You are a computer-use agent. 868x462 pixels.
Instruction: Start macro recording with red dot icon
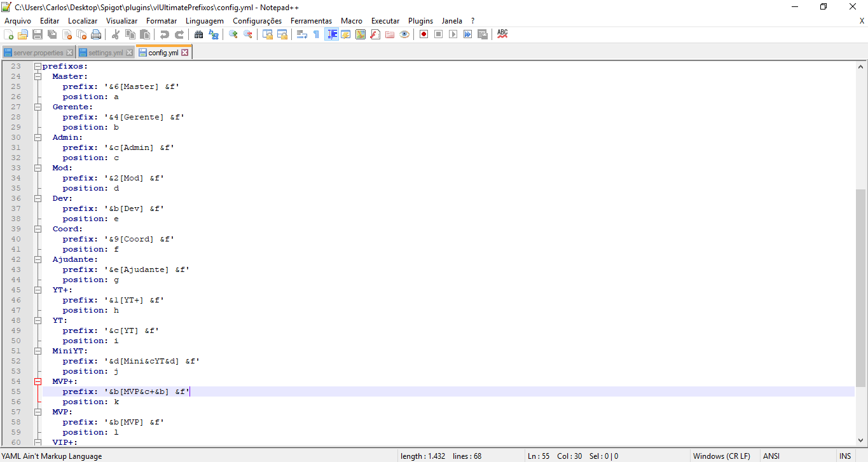click(424, 34)
